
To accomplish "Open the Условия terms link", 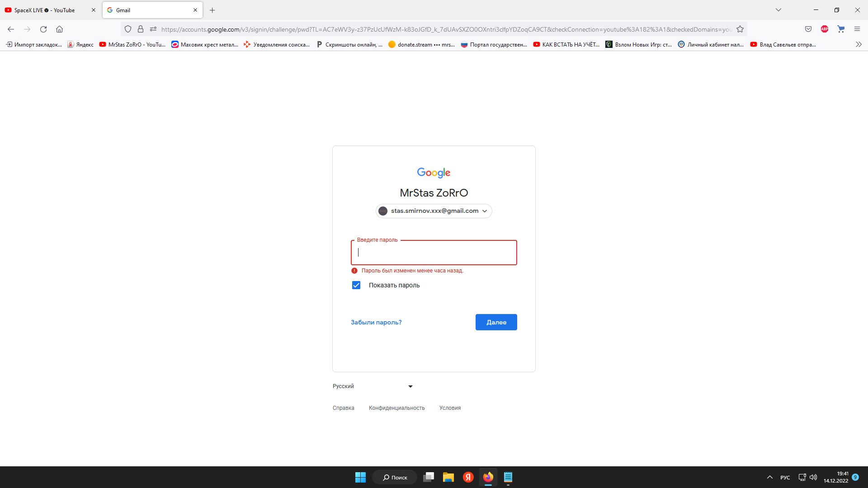I will coord(450,408).
